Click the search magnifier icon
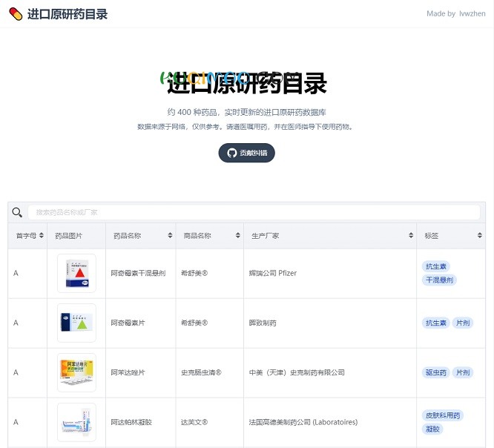The width and height of the screenshot is (494, 448). 17,212
